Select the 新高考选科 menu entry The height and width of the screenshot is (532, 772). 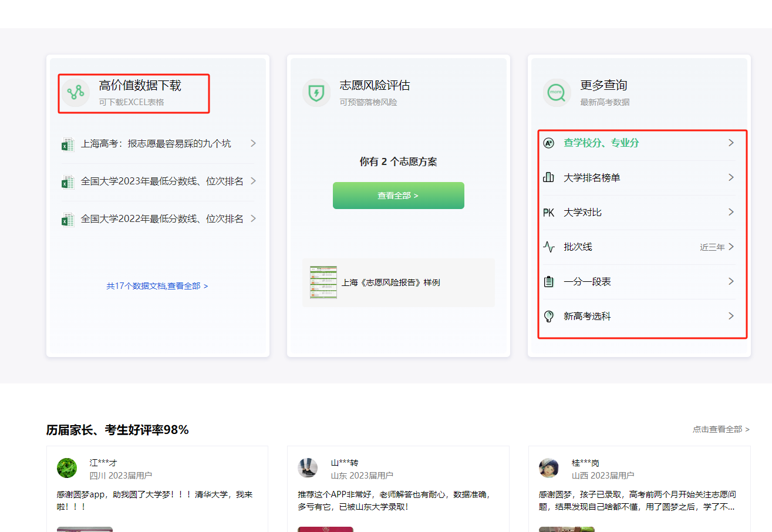point(587,316)
